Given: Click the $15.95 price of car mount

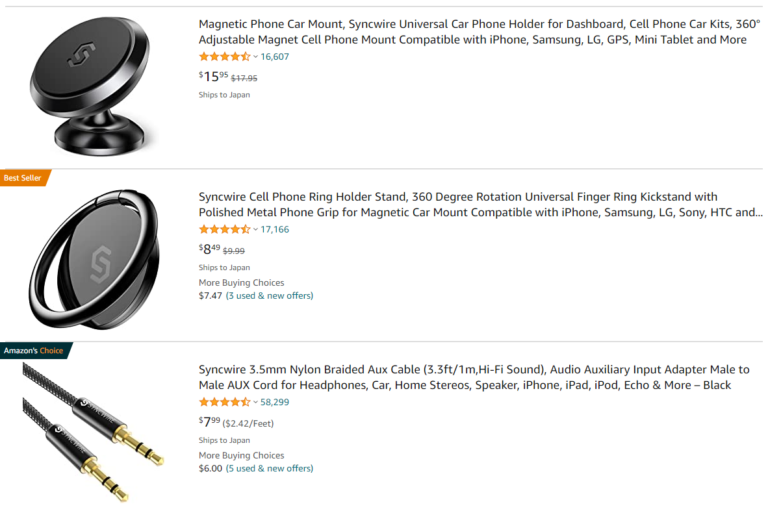Looking at the screenshot, I should pos(213,76).
